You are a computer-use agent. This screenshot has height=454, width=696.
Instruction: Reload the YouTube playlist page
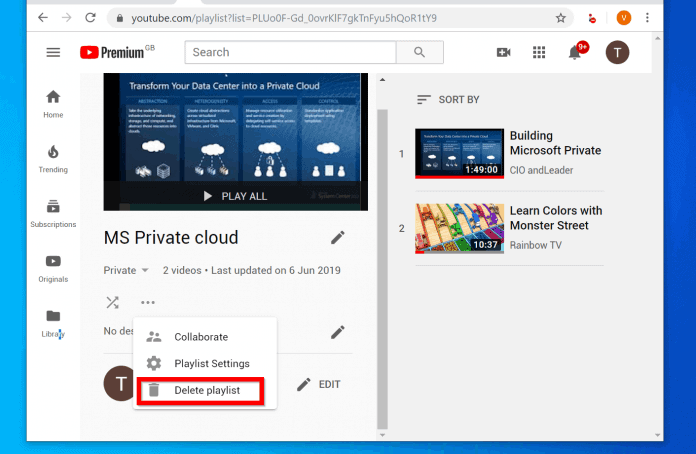pos(91,18)
